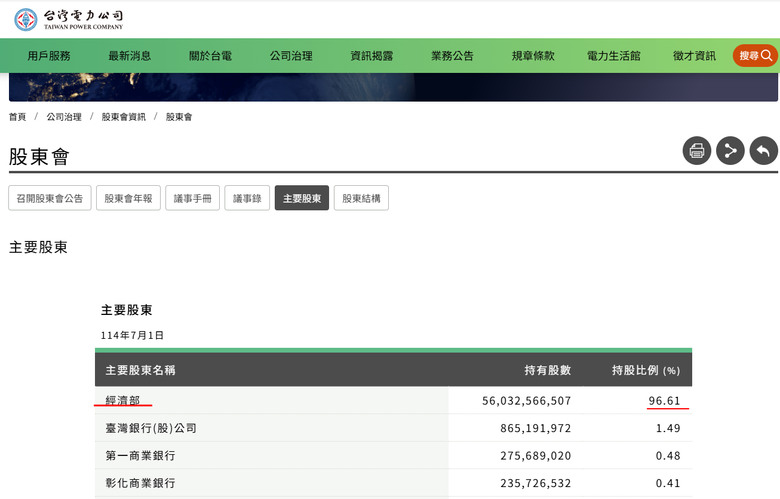The width and height of the screenshot is (780, 499).
Task: Select the 1.49 percentage cell
Action: pyautogui.click(x=668, y=428)
